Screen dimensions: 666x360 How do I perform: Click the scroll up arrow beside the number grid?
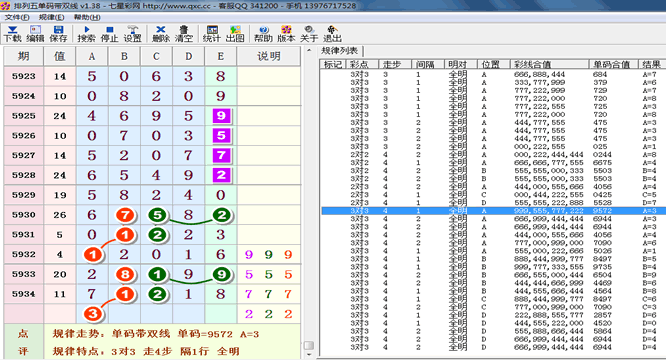tap(309, 51)
